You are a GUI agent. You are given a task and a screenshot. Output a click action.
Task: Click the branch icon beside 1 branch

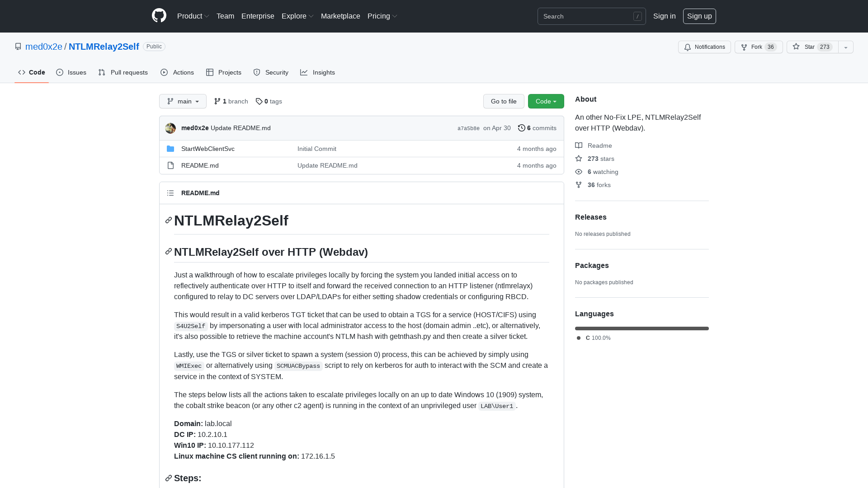tap(217, 101)
